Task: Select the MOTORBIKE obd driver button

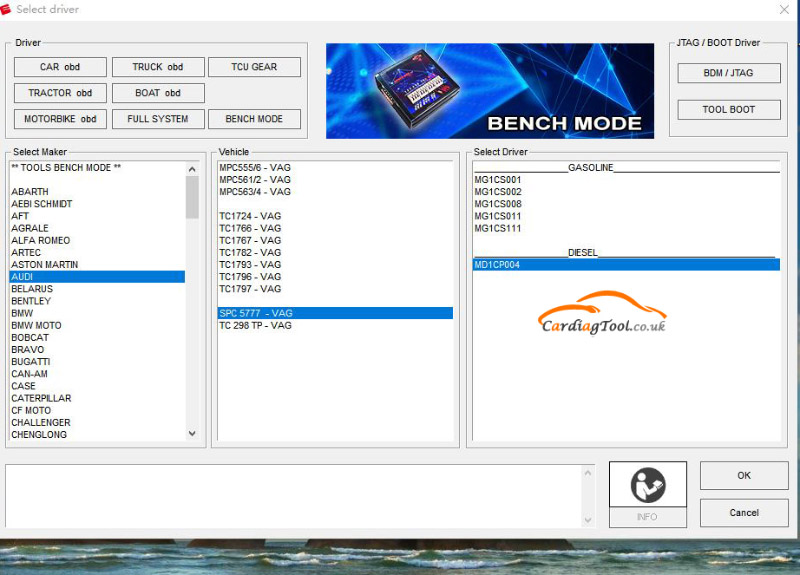Action: [60, 119]
